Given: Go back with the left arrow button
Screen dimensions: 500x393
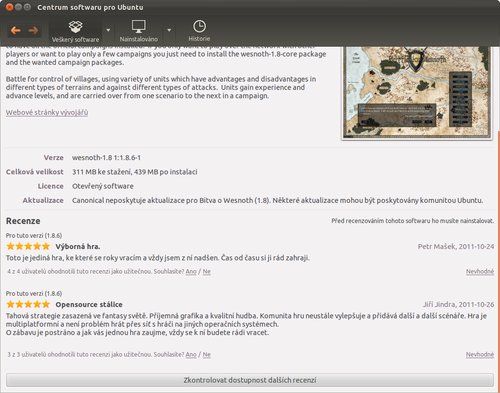Looking at the screenshot, I should point(16,31).
